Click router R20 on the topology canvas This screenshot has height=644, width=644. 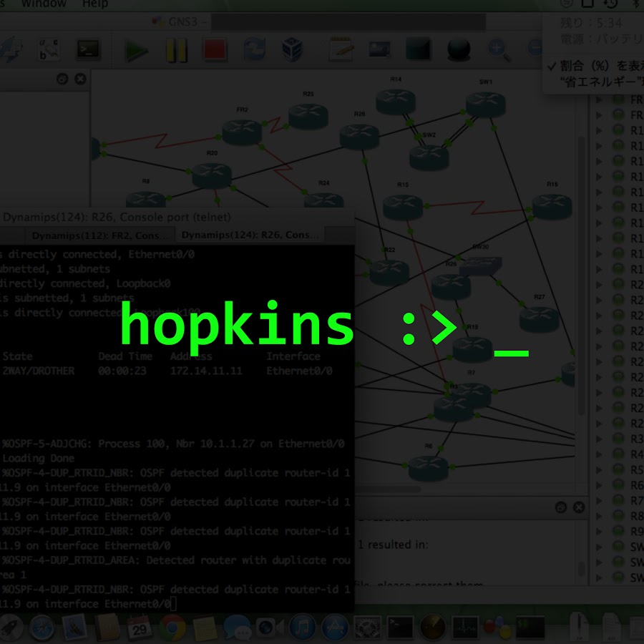(x=212, y=175)
